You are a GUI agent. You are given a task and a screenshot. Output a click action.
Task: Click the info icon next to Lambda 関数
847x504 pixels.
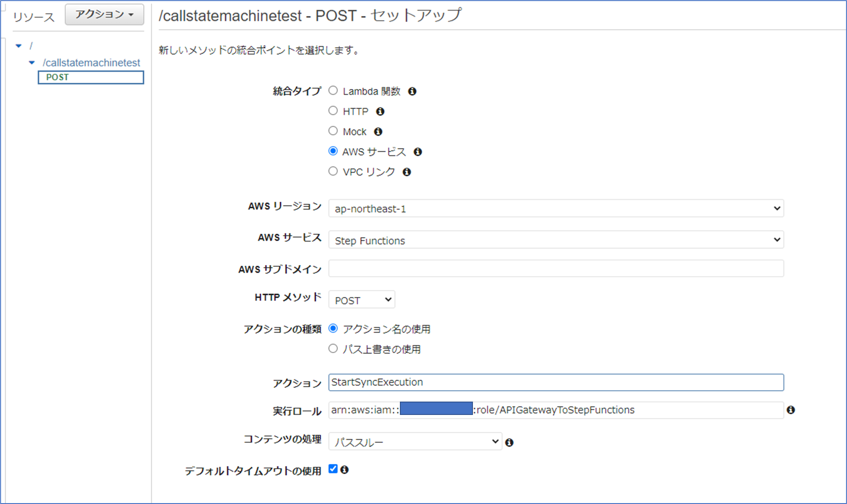click(412, 91)
